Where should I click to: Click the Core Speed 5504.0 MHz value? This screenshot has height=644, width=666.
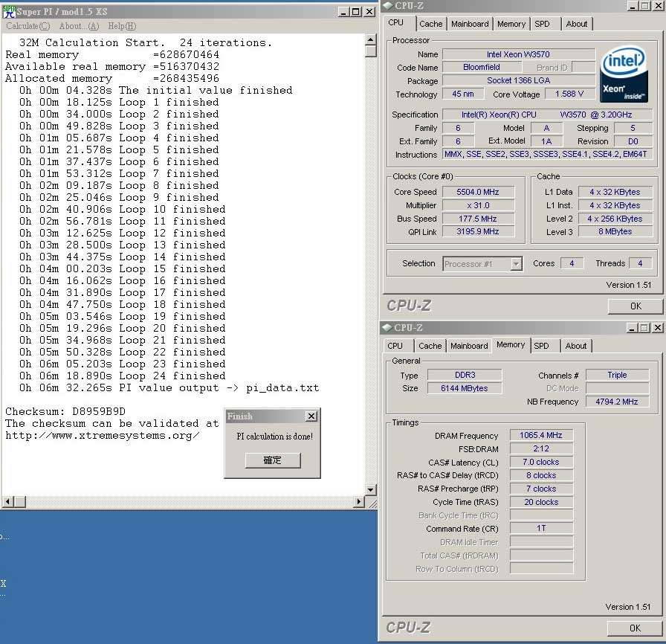point(478,192)
